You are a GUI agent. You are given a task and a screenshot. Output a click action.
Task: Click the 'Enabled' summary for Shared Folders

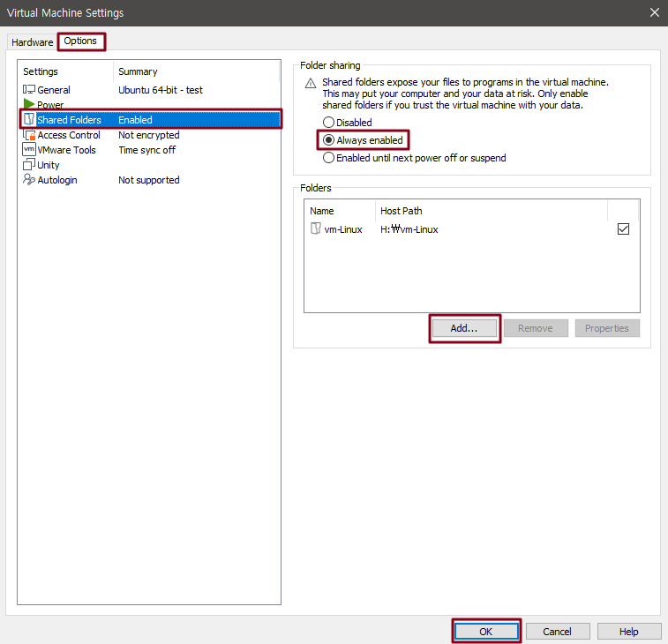pyautogui.click(x=135, y=120)
